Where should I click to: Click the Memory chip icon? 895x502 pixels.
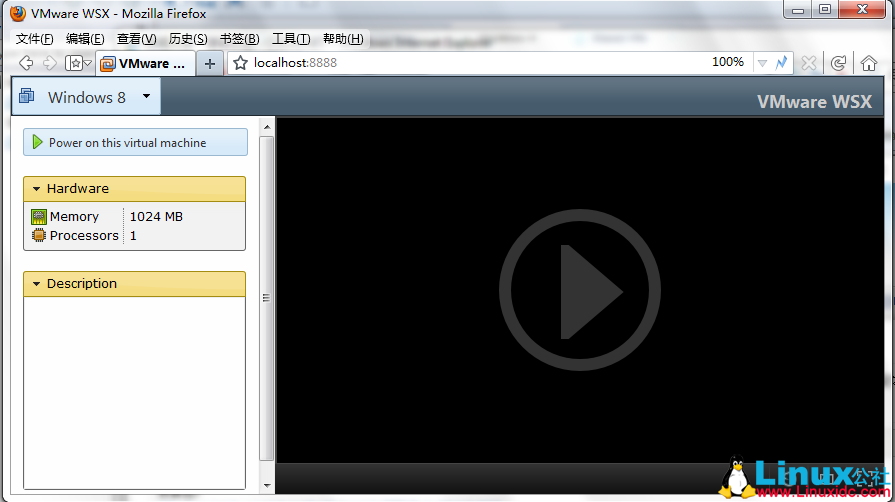(39, 217)
